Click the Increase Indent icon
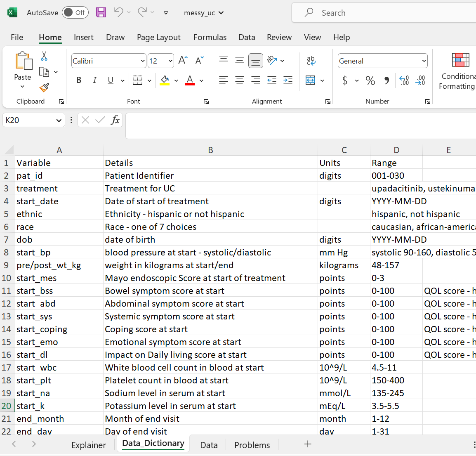 288,80
